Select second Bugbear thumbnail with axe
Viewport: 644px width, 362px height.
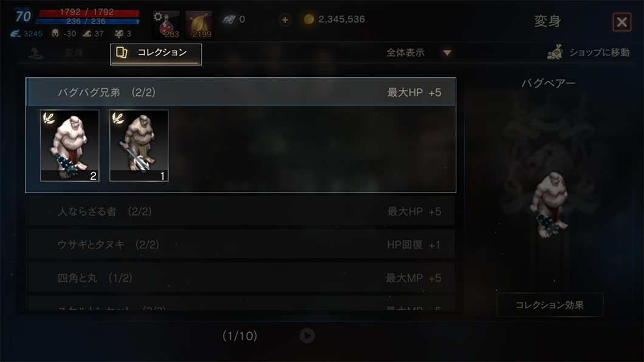pyautogui.click(x=139, y=145)
